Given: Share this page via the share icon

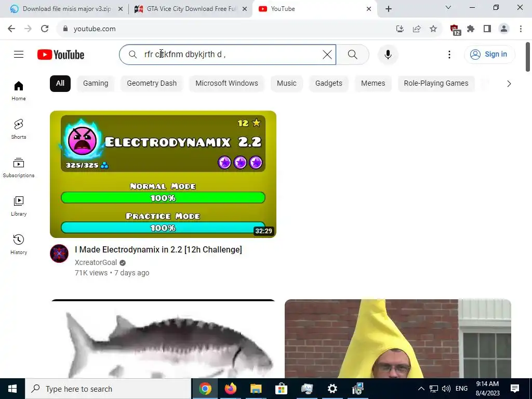Looking at the screenshot, I should (x=417, y=29).
